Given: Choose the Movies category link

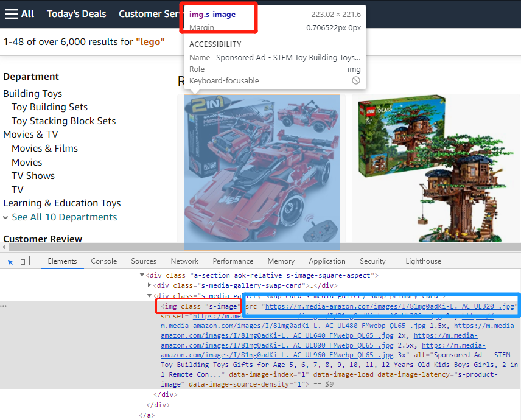Looking at the screenshot, I should pos(27,162).
